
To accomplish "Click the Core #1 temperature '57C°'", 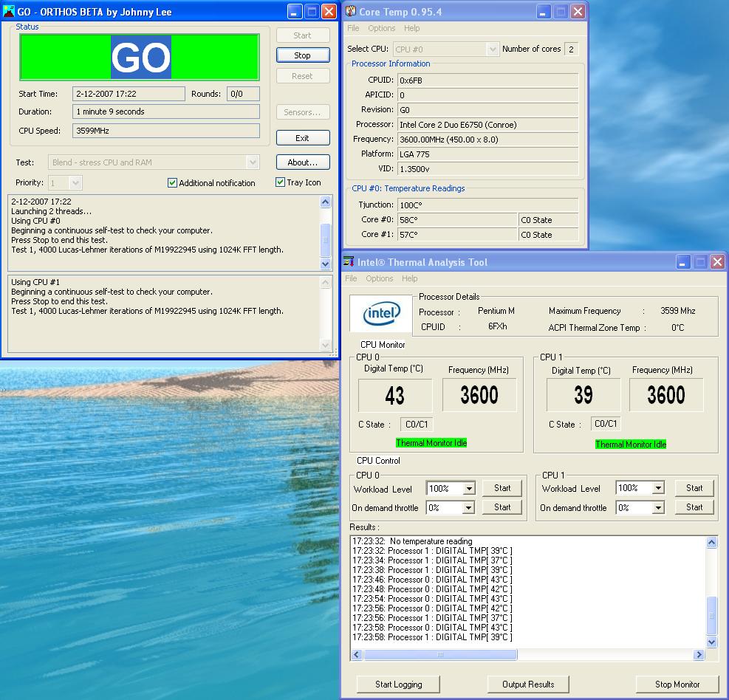I will [x=457, y=235].
